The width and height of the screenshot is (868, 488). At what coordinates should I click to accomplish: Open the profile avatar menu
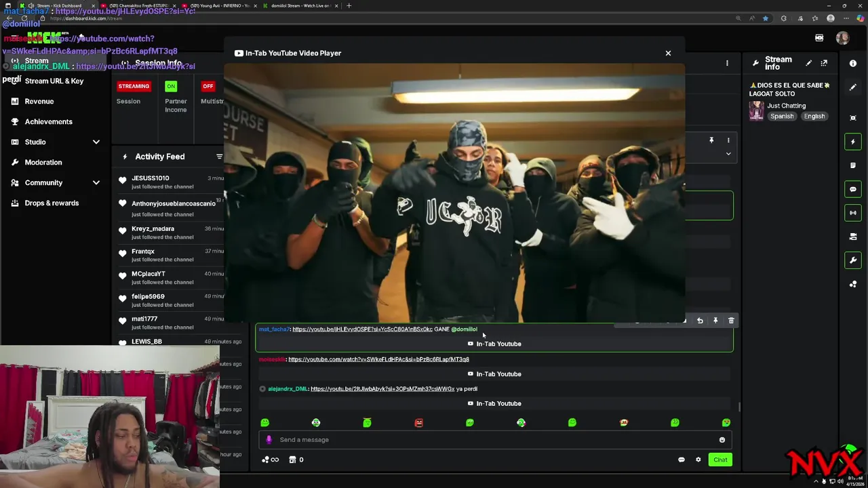[842, 38]
